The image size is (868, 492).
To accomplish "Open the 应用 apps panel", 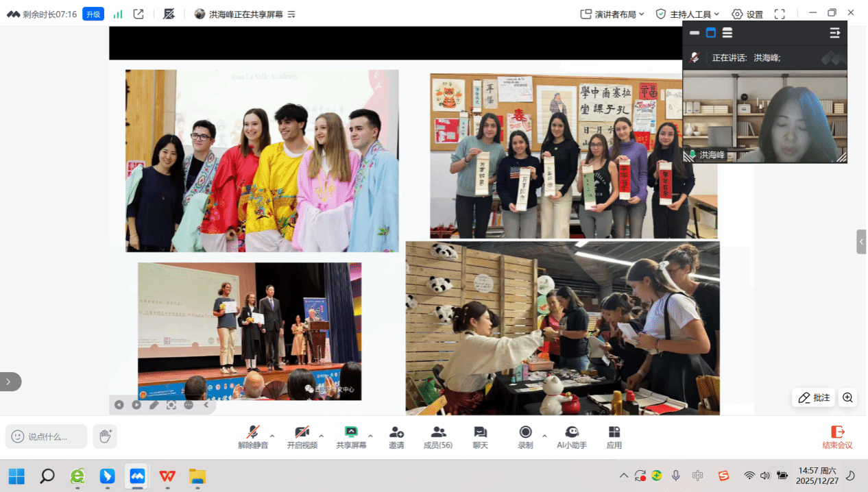I will coord(614,437).
